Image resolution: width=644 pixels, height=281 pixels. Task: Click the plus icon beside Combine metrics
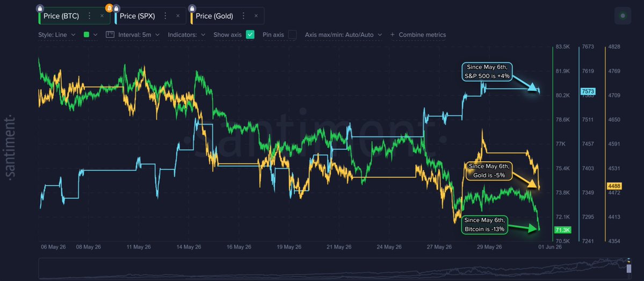(x=392, y=35)
